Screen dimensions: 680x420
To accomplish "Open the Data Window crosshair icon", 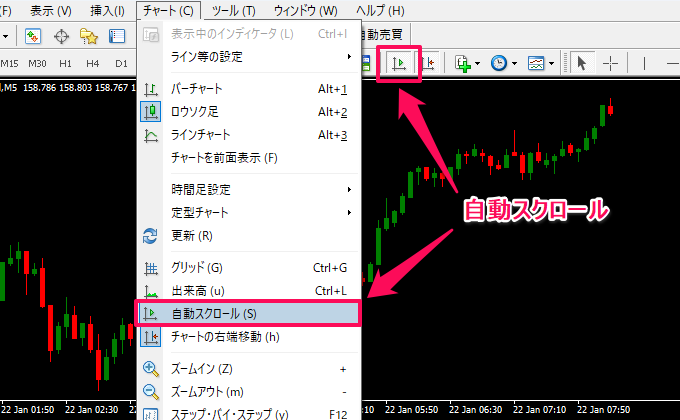I will point(62,36).
